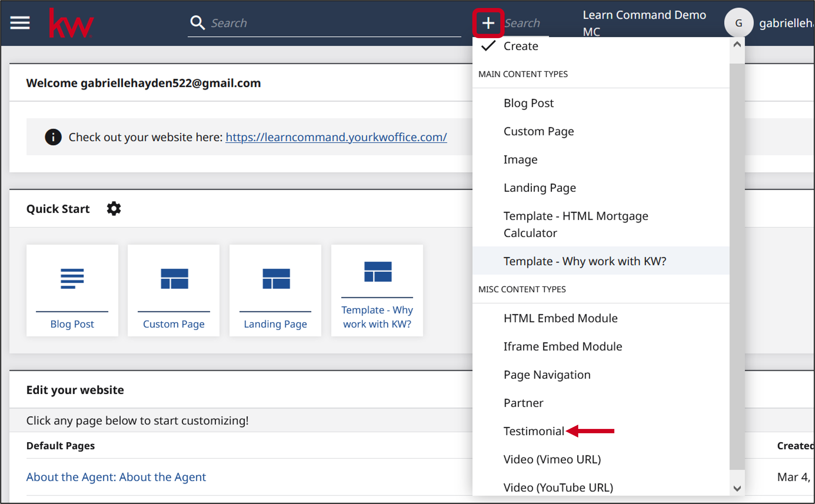Select Page Navigation content type
The height and width of the screenshot is (504, 815).
601,375
